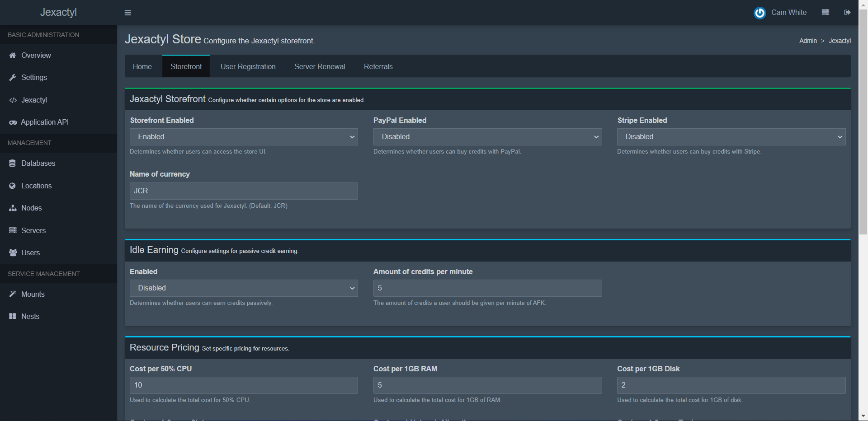The height and width of the screenshot is (421, 868).
Task: Click Jexactyl breadcrumb link
Action: point(840,41)
